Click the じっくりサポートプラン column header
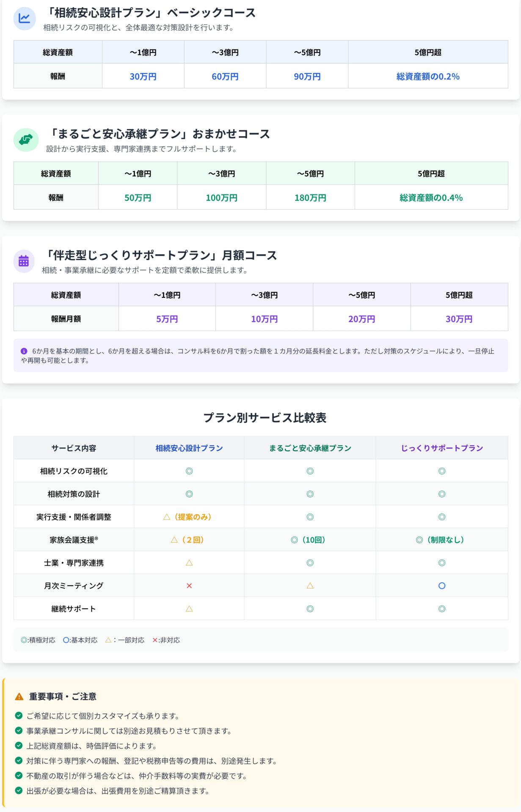Image resolution: width=521 pixels, height=812 pixels. coord(441,448)
